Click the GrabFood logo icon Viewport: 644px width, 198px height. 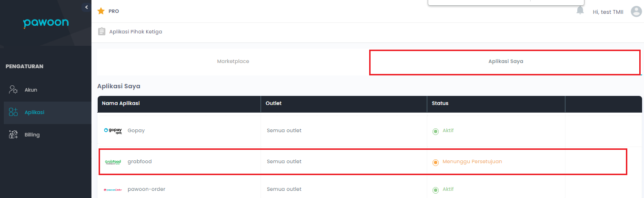click(x=113, y=162)
